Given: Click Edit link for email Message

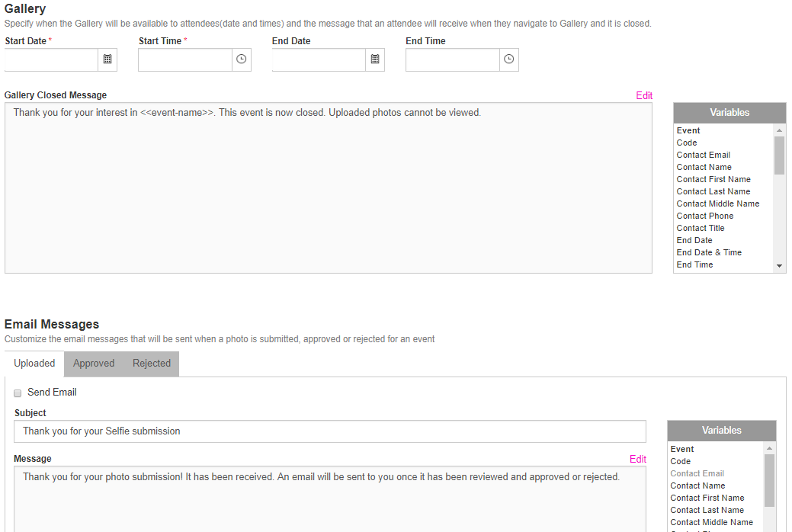Looking at the screenshot, I should click(637, 459).
